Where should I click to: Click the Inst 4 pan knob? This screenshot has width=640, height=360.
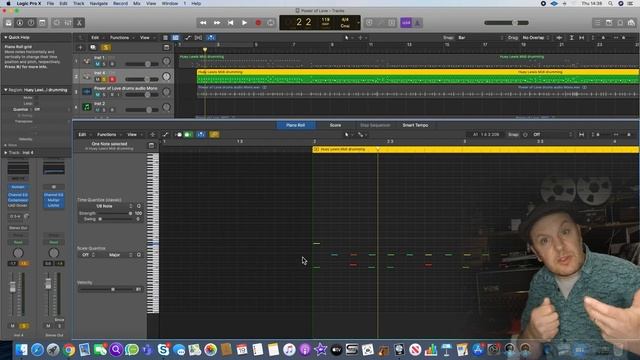[166, 76]
